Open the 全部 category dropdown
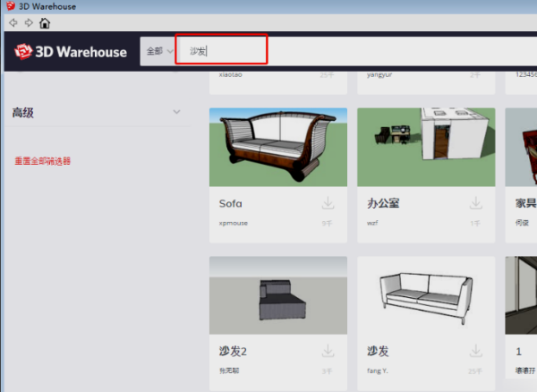 [x=159, y=52]
